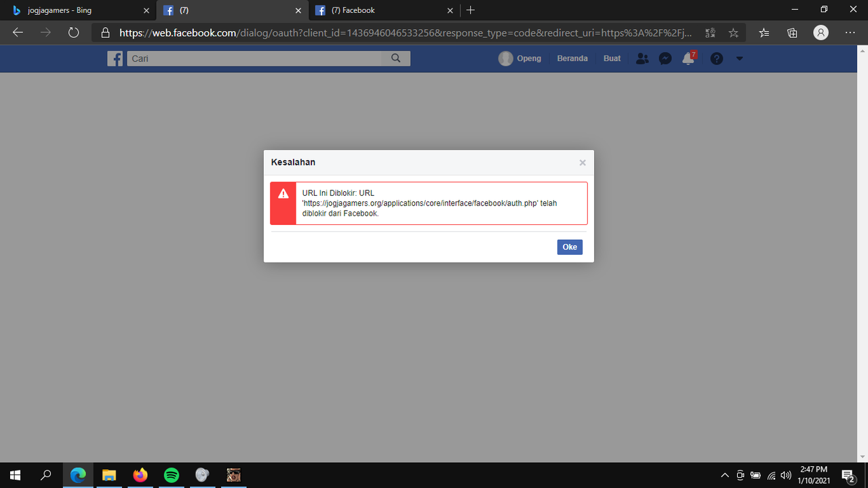868x488 pixels.
Task: Select the active (7) tab
Action: pos(232,10)
